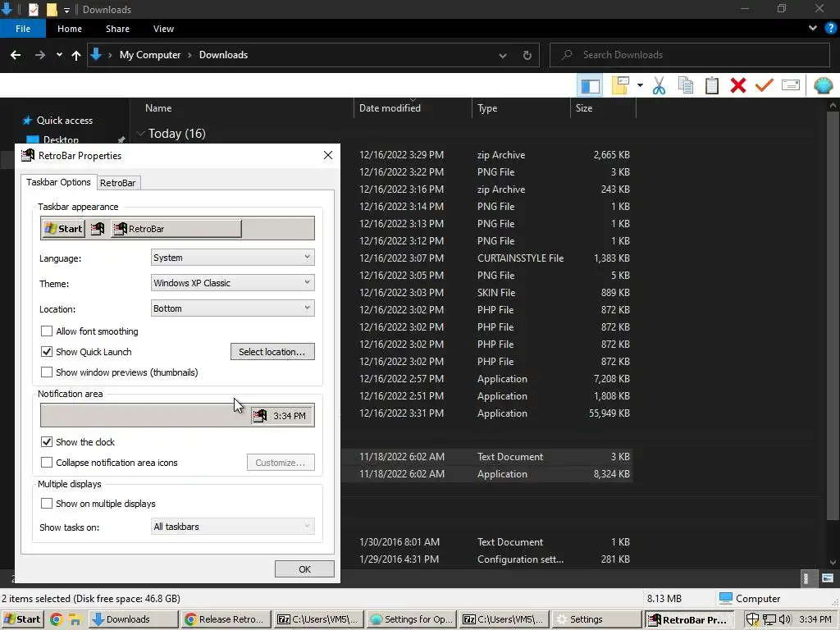Image resolution: width=840 pixels, height=630 pixels.
Task: Click the network tray icon
Action: coord(769,620)
